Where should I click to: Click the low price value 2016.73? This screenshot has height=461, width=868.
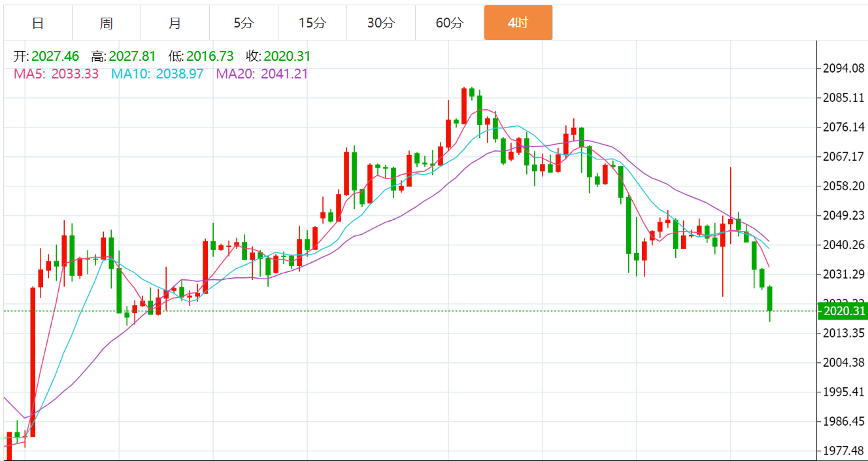210,57
